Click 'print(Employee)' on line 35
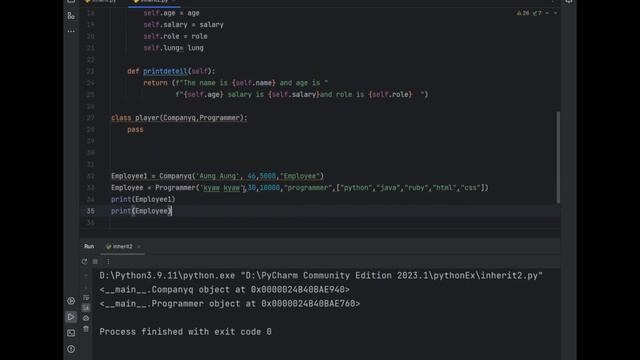The width and height of the screenshot is (640, 360). [141, 211]
